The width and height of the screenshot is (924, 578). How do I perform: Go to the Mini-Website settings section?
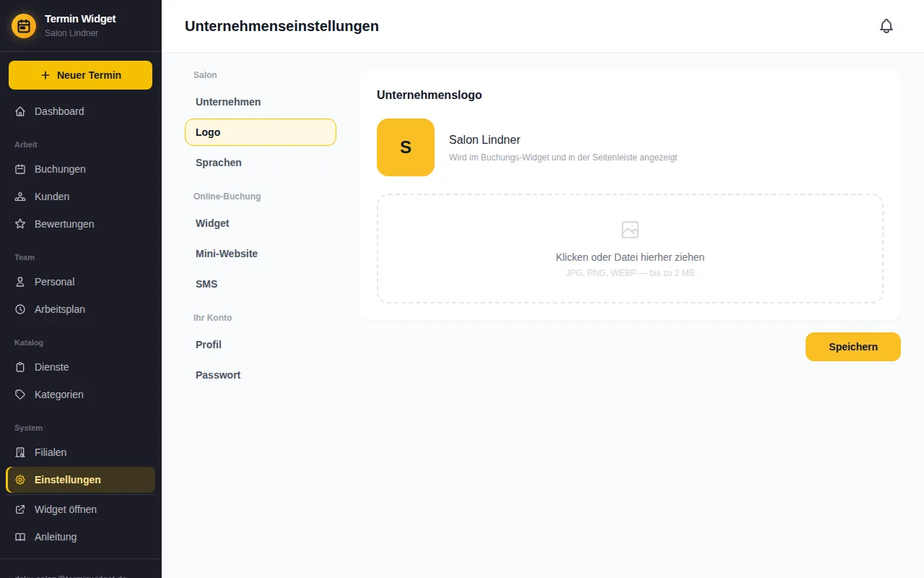[x=261, y=254]
